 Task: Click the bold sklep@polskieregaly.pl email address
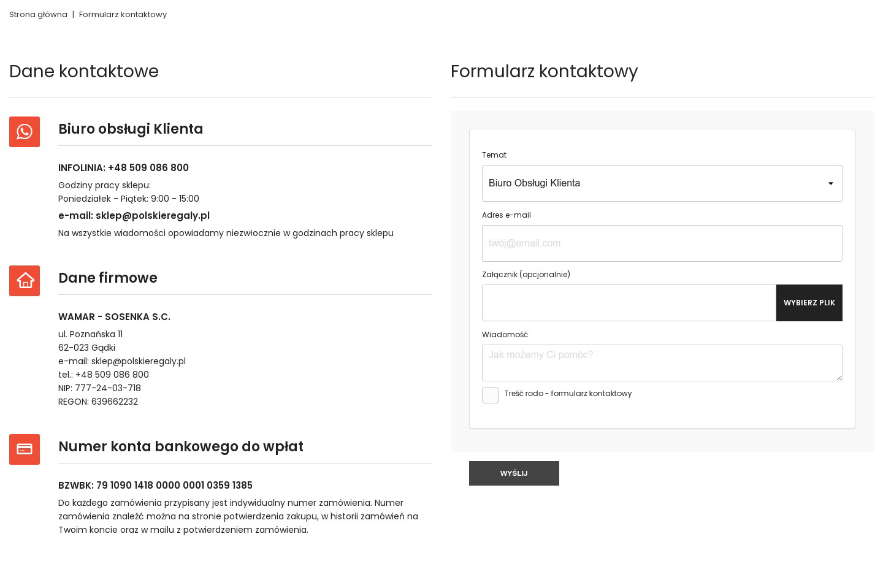[153, 216]
